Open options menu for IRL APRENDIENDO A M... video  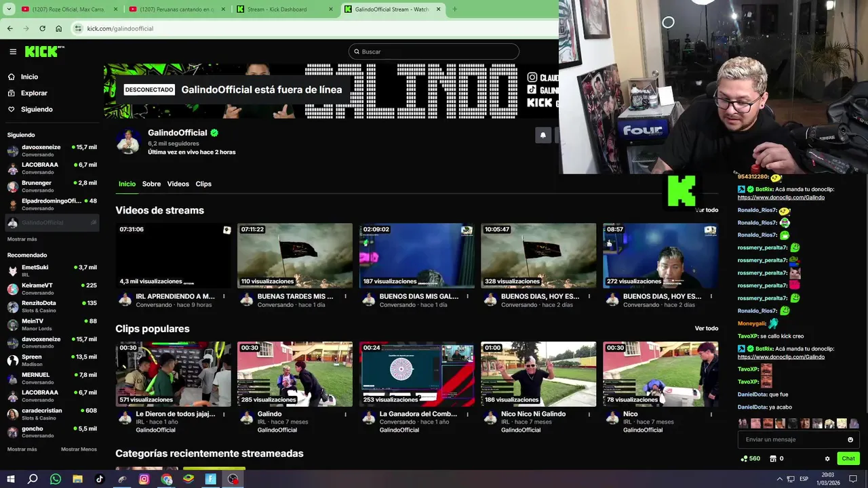click(223, 296)
